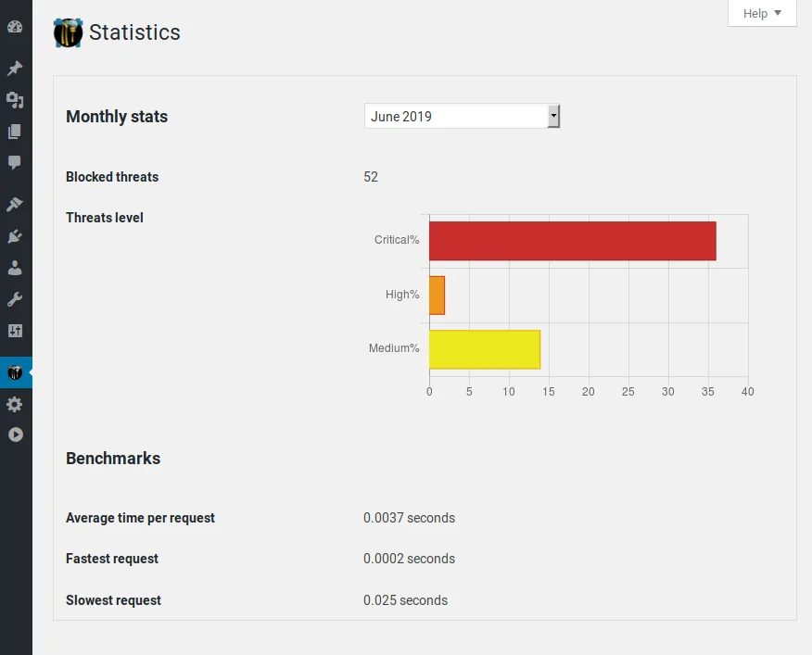
Task: Open the Plugins plug icon
Action: coord(15,236)
